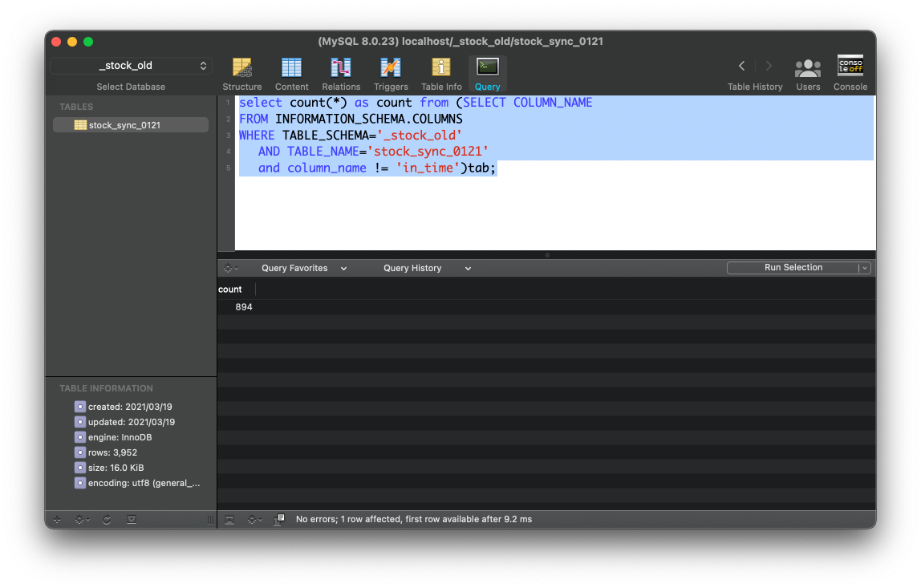
Task: Click the editor/results divider handle
Action: (x=547, y=255)
